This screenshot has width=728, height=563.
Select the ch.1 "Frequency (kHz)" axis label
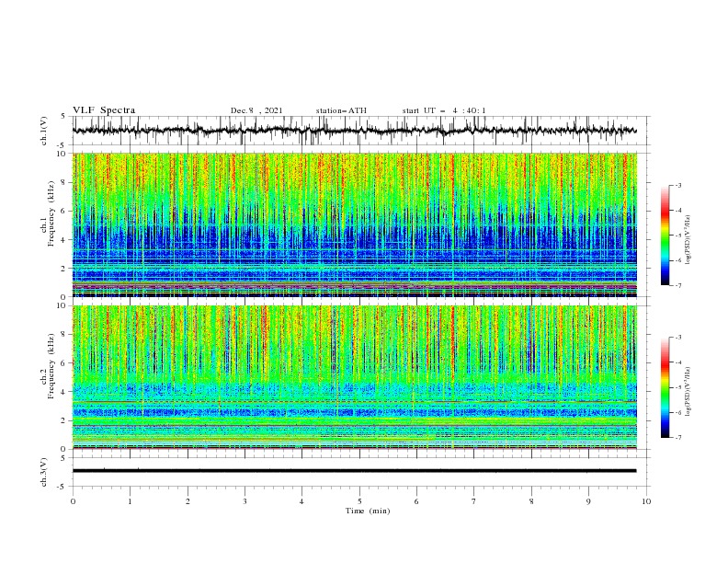point(52,213)
